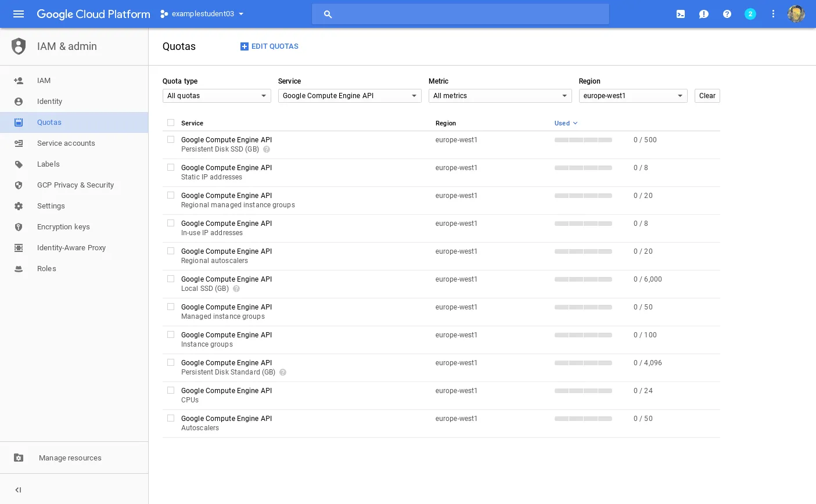Click the Labels tag icon in sidebar
816x504 pixels.
(x=19, y=164)
